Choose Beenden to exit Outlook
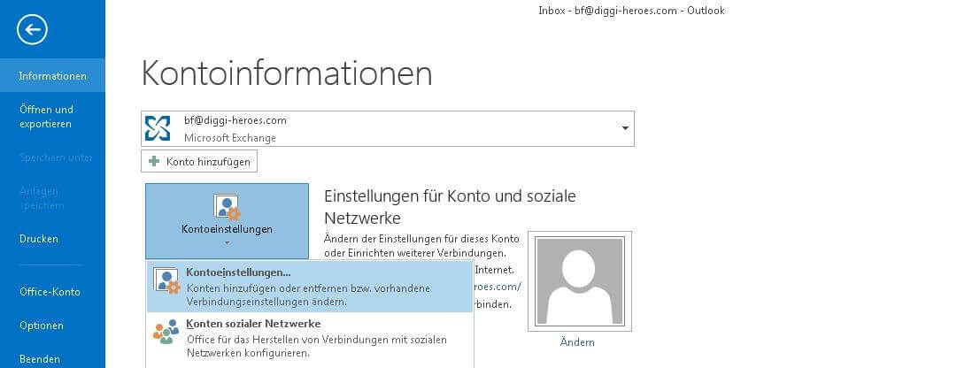 click(x=40, y=359)
